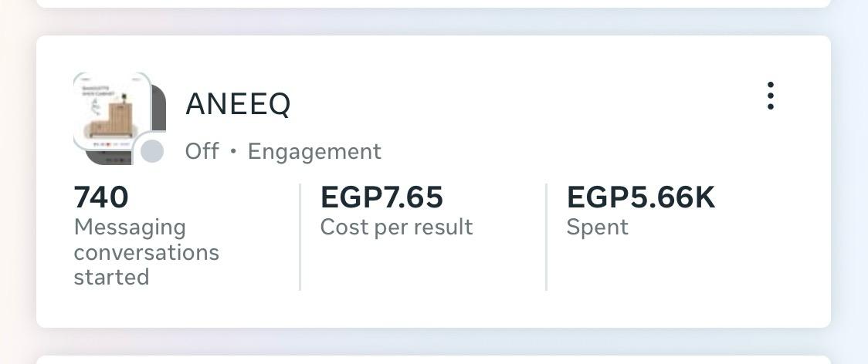This screenshot has width=868, height=364.
Task: Click the card below ANEEQ campaign
Action: pos(432,359)
